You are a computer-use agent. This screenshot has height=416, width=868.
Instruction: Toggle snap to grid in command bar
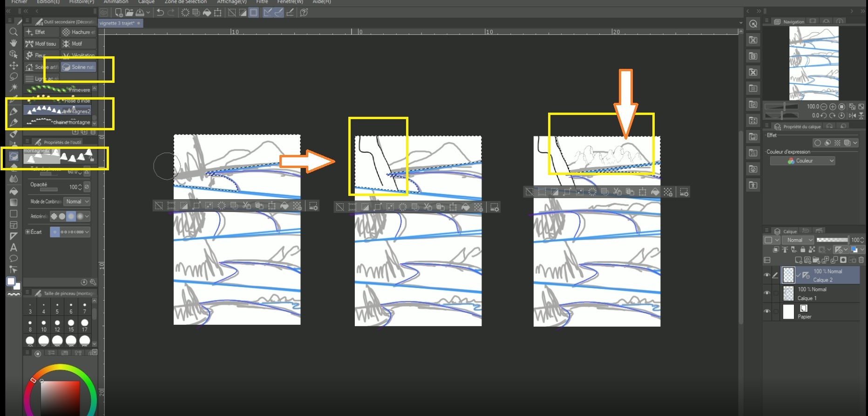pyautogui.click(x=290, y=13)
